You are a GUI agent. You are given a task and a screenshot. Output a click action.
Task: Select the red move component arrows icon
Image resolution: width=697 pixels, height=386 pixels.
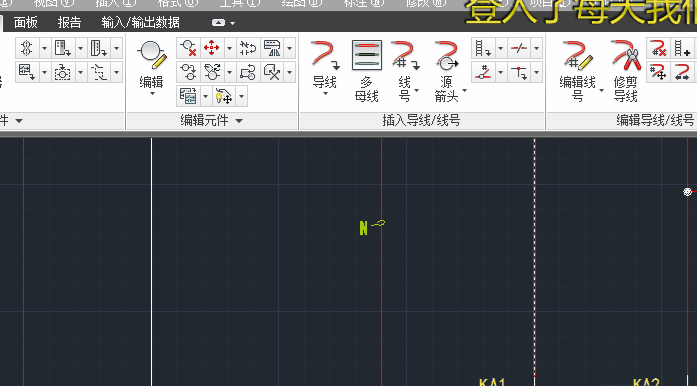coord(211,48)
